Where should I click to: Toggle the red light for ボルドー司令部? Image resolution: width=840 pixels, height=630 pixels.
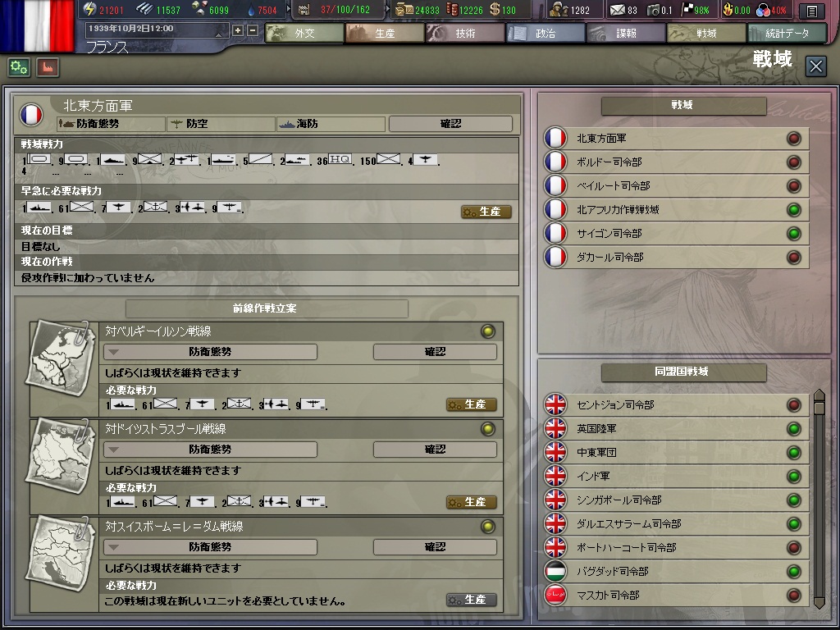[x=794, y=162]
